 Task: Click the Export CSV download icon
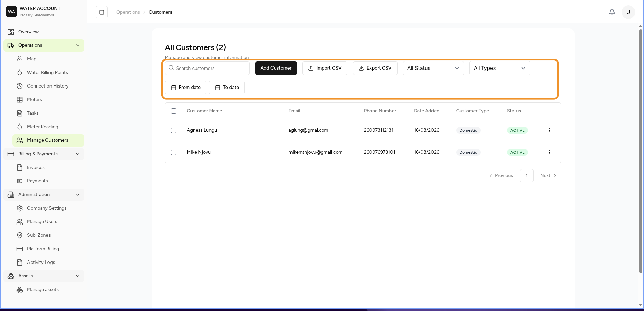point(361,68)
